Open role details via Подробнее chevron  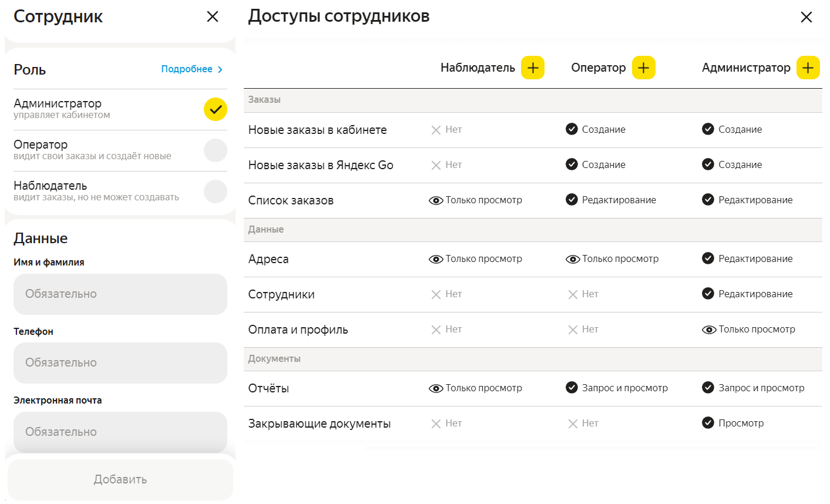[220, 69]
